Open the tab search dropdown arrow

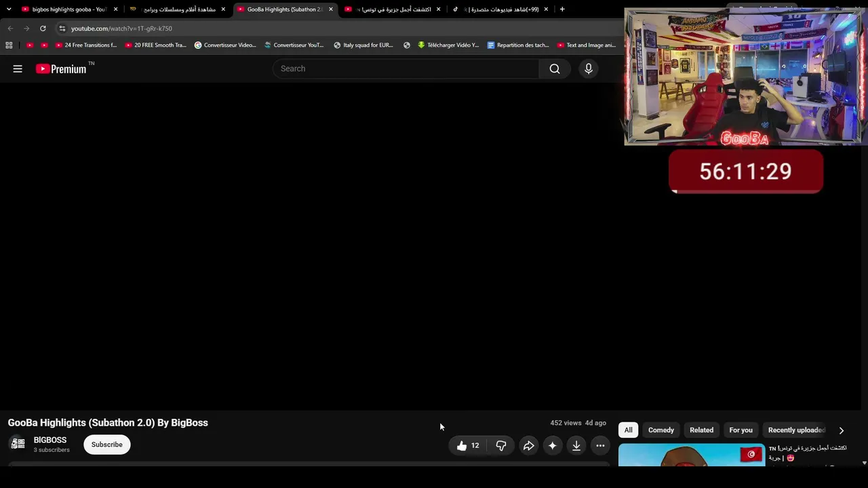click(9, 9)
